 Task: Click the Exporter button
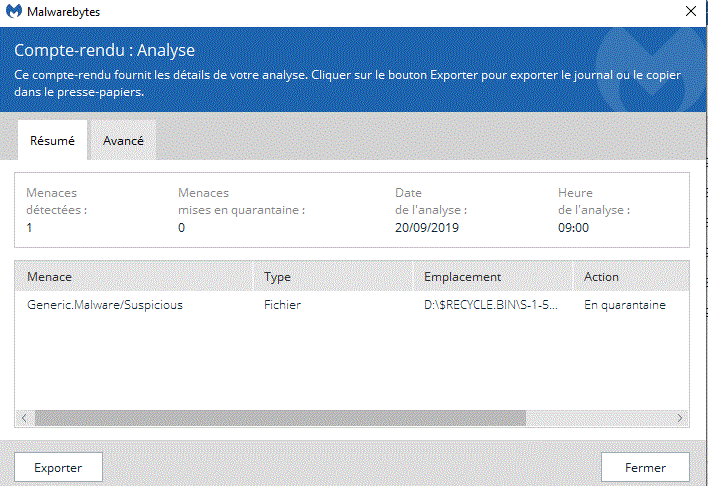58,467
